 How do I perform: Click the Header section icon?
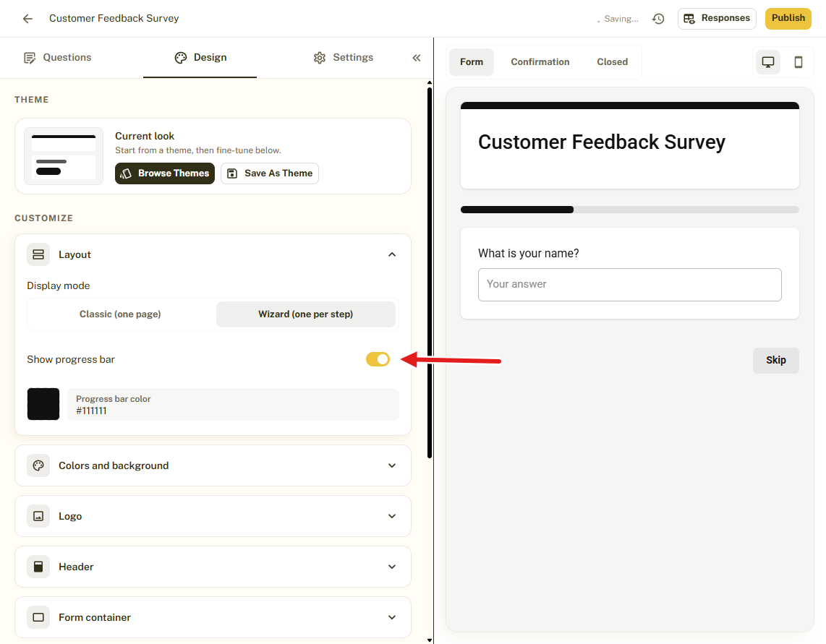pos(38,567)
